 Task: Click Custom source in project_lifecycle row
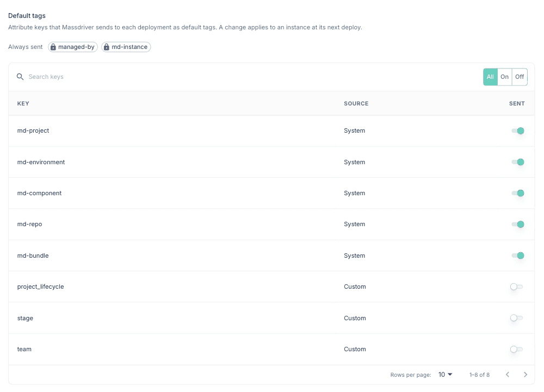pos(355,287)
